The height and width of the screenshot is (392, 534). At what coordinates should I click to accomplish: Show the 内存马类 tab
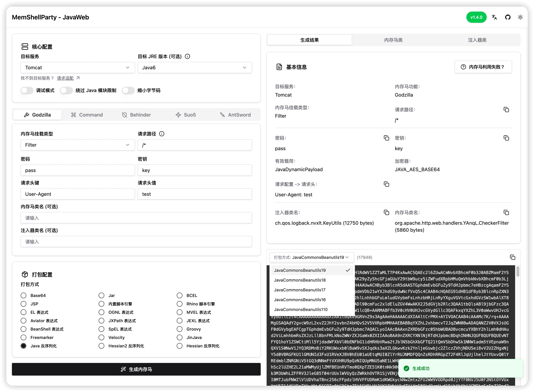point(393,40)
